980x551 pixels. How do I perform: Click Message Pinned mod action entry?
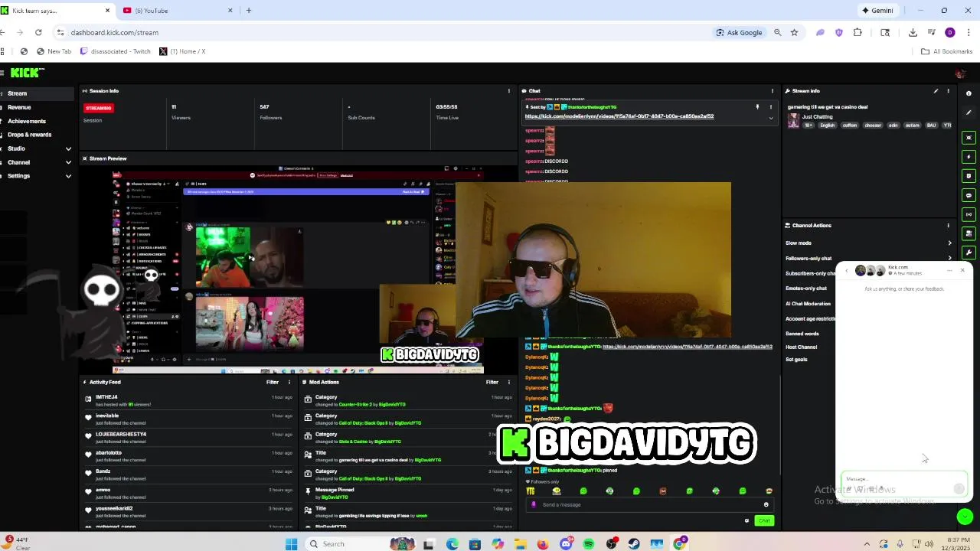coord(408,493)
